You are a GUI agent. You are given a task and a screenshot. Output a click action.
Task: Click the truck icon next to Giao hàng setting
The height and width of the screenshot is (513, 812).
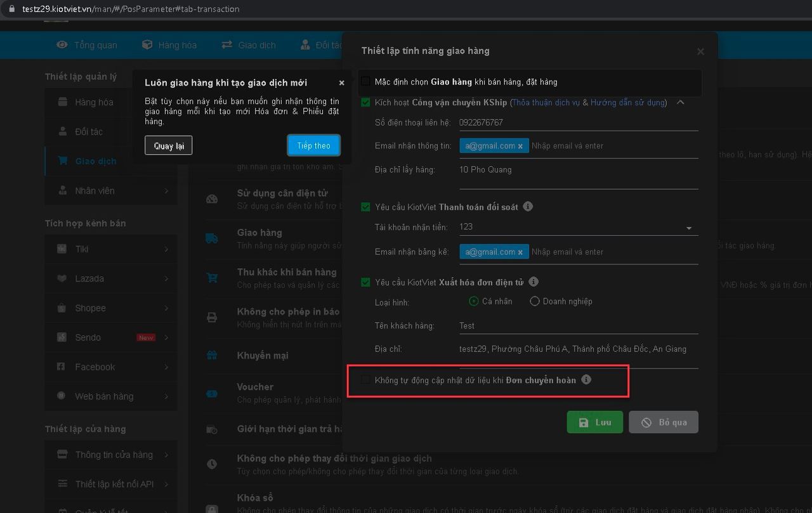(x=211, y=238)
